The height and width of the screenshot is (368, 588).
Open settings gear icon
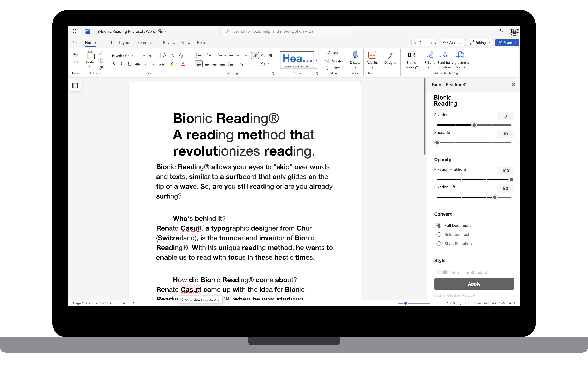[x=501, y=31]
